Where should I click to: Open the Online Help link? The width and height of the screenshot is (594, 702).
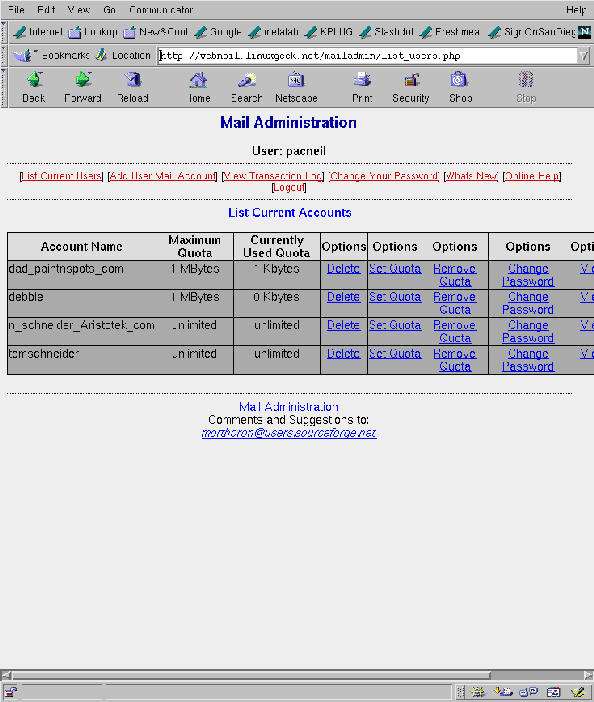532,176
